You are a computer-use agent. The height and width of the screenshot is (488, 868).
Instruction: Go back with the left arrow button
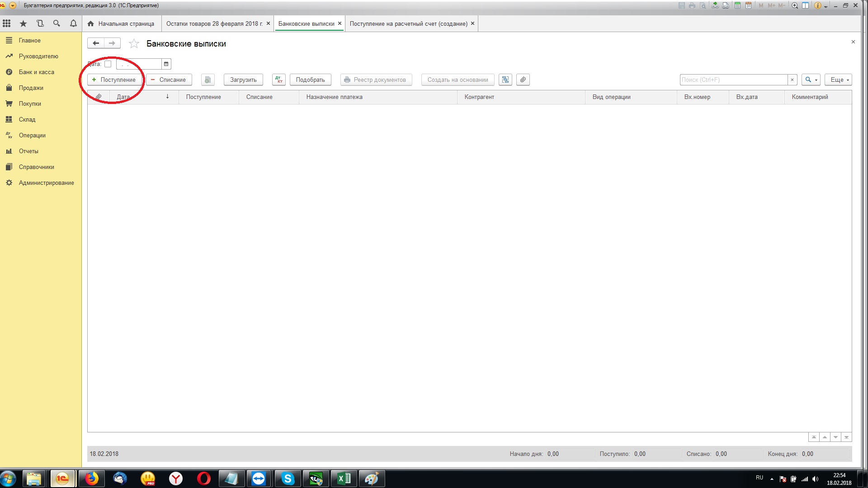point(96,43)
